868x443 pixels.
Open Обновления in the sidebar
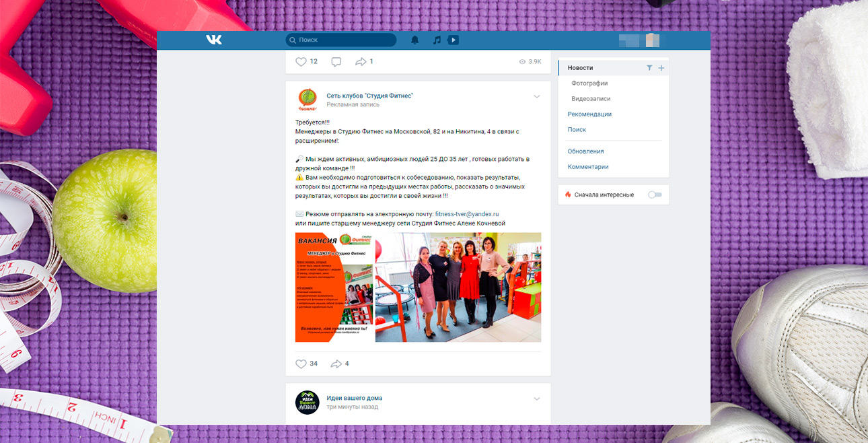pos(585,151)
